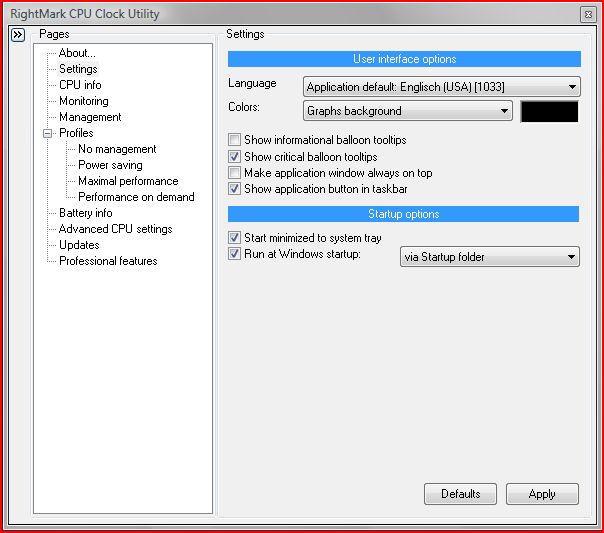Click the Startup options header
Screen dimensions: 604x533
[403, 214]
